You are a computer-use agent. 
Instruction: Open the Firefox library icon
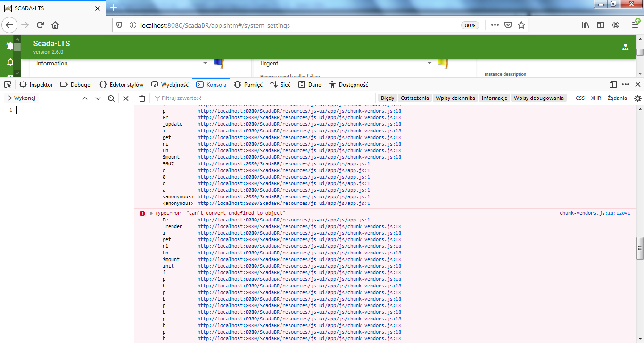pyautogui.click(x=585, y=25)
